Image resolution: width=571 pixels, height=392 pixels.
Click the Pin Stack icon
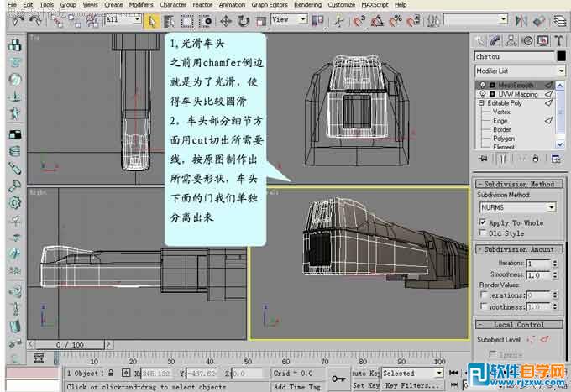coord(484,159)
